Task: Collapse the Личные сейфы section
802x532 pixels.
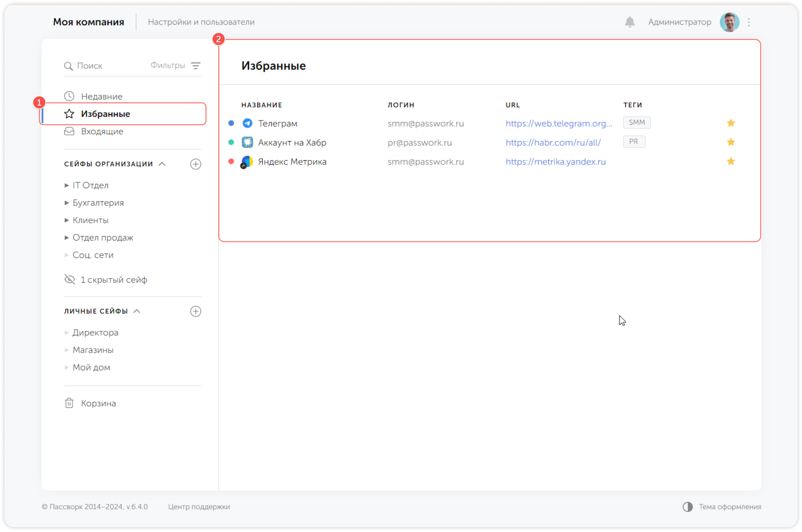Action: click(137, 311)
